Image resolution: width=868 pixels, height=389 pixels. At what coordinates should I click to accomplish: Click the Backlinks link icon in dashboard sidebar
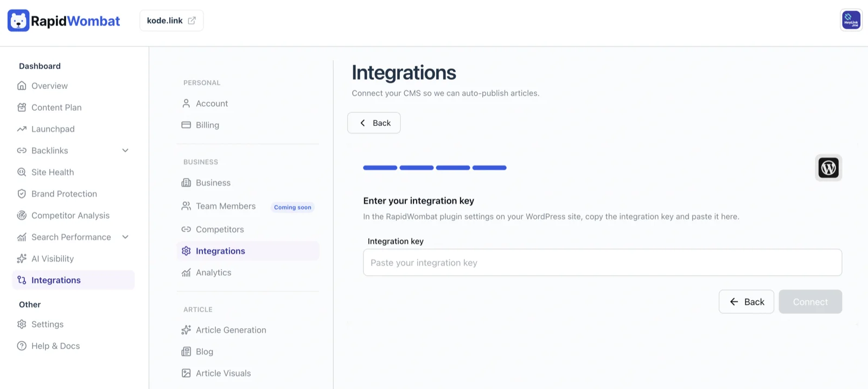[22, 150]
